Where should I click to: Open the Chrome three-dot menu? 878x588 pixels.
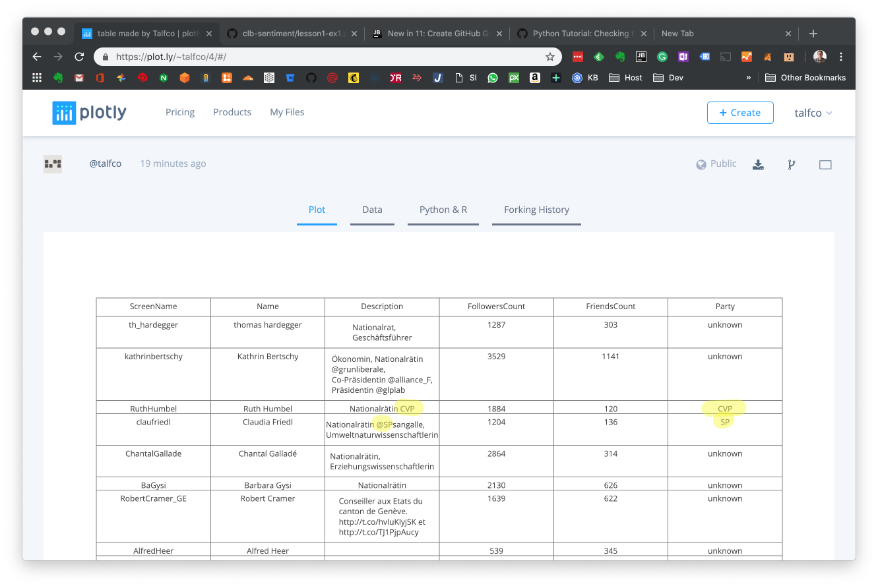coord(841,57)
